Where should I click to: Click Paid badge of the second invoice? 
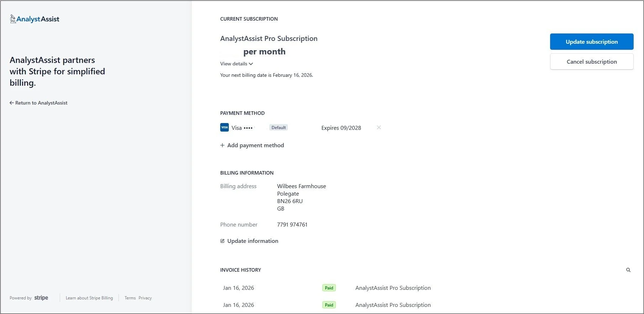click(329, 305)
